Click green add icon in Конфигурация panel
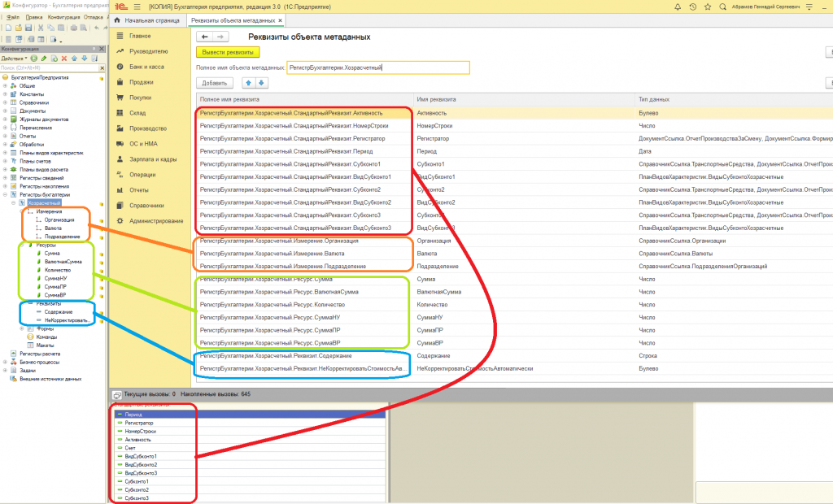Viewport: 833px width, 504px height. [34, 59]
